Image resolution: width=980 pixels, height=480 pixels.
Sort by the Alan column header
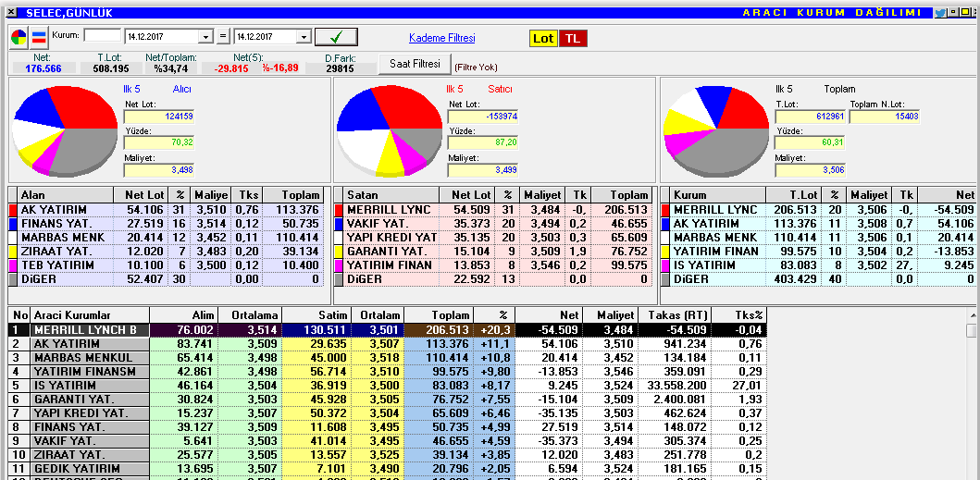pos(66,195)
